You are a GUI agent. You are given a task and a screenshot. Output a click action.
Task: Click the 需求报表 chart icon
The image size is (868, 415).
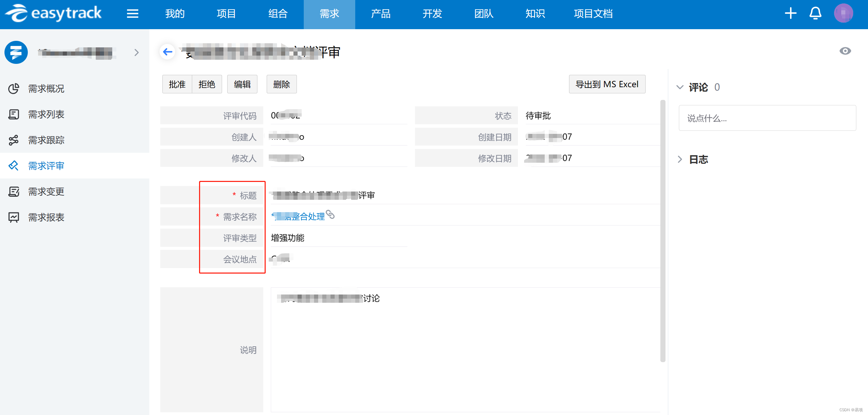[13, 217]
